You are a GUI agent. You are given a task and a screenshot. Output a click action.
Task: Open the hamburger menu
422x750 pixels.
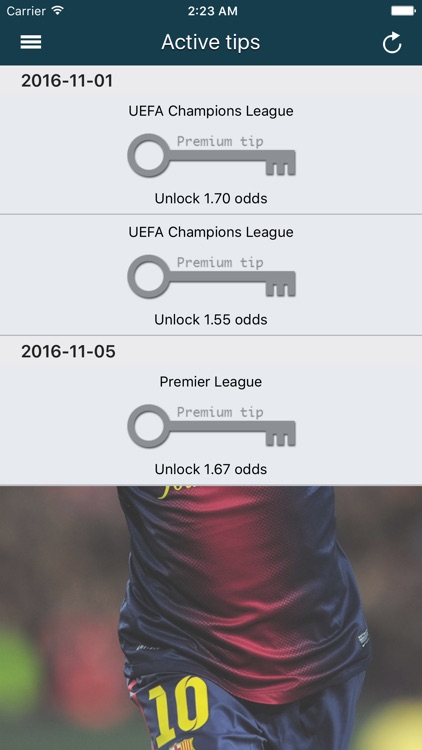click(31, 42)
